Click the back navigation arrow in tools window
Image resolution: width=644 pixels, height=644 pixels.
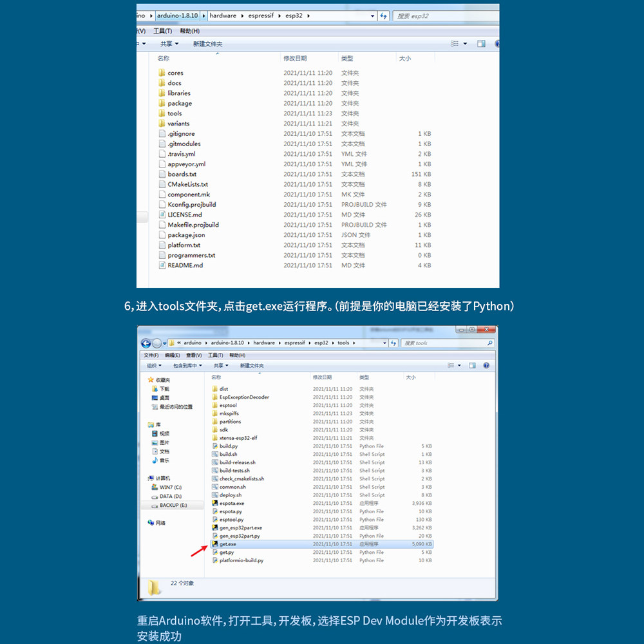coord(146,343)
